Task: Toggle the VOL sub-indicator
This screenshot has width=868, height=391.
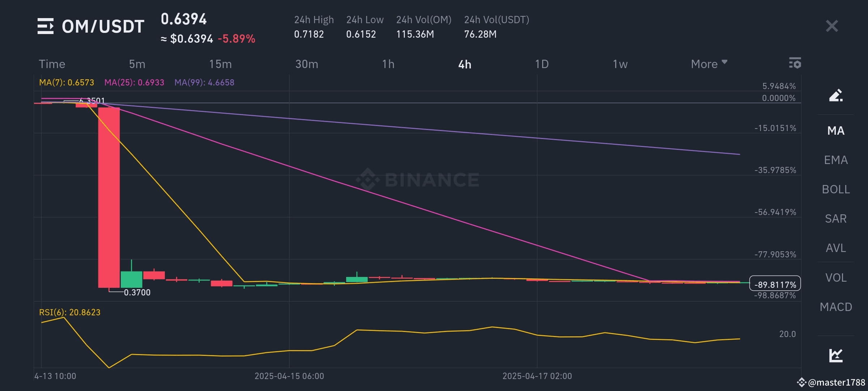Action: click(836, 278)
